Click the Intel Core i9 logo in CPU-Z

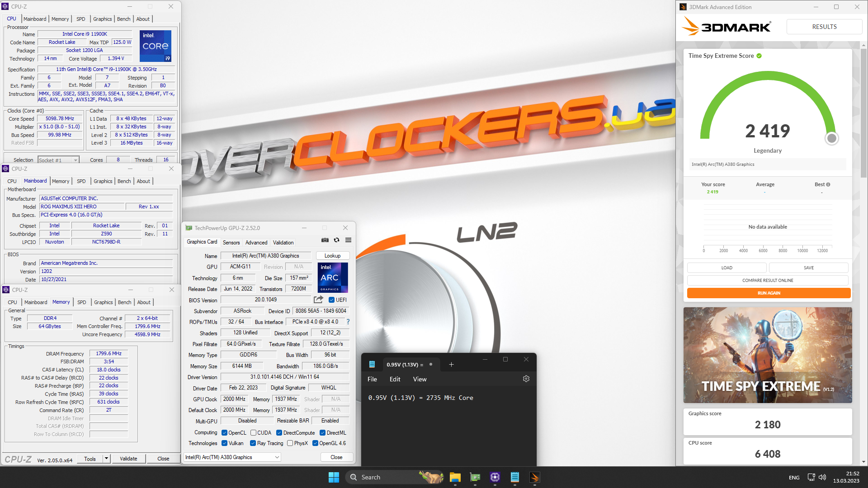click(155, 46)
